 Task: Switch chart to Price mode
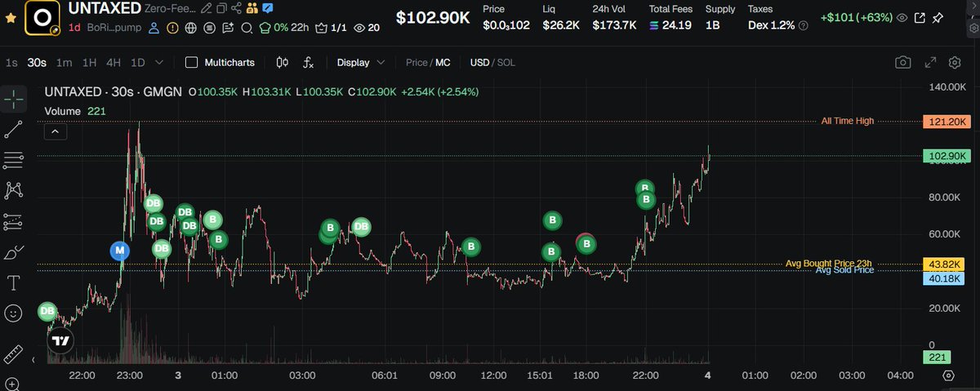[416, 62]
